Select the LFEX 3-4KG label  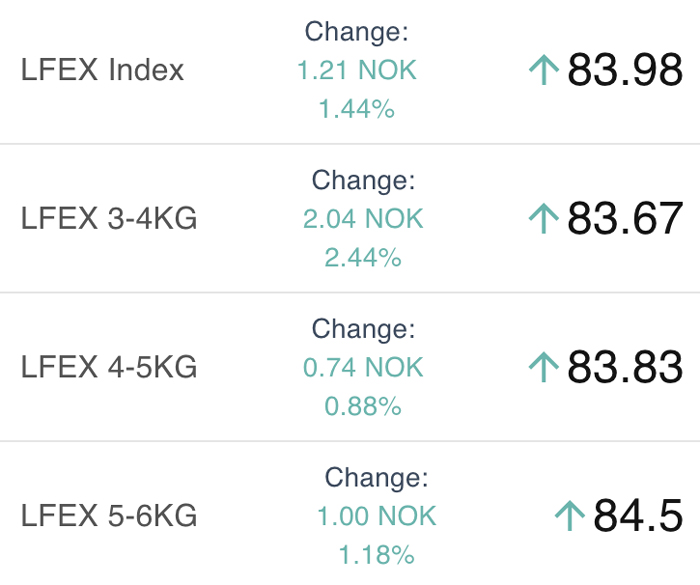tap(109, 218)
